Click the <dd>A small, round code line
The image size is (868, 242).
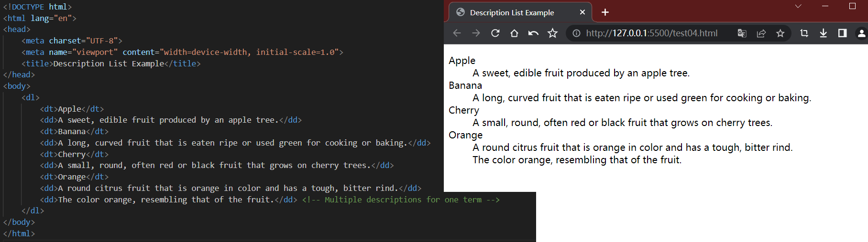217,165
